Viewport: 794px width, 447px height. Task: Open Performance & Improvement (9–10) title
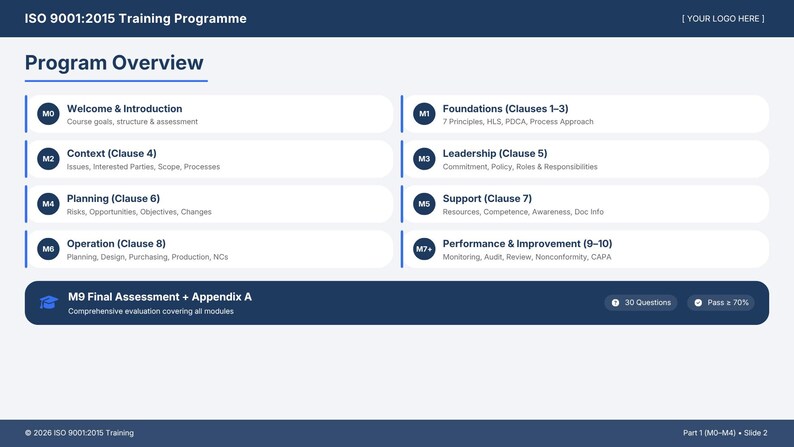(527, 243)
